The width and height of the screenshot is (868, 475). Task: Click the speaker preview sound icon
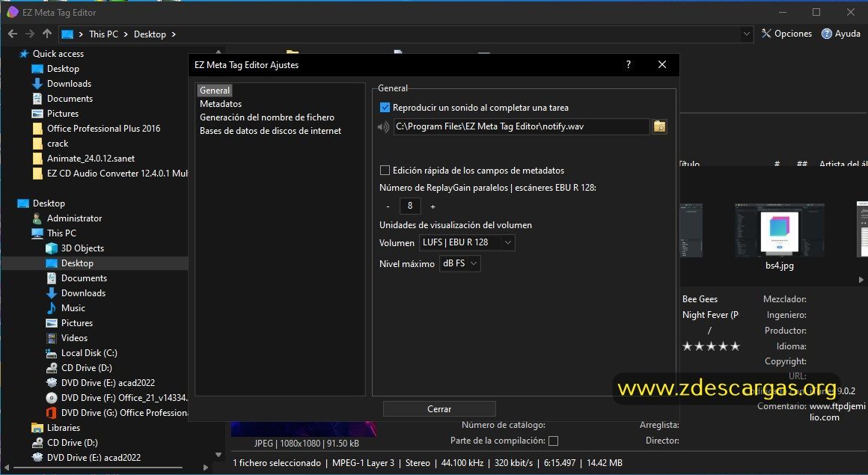(383, 126)
